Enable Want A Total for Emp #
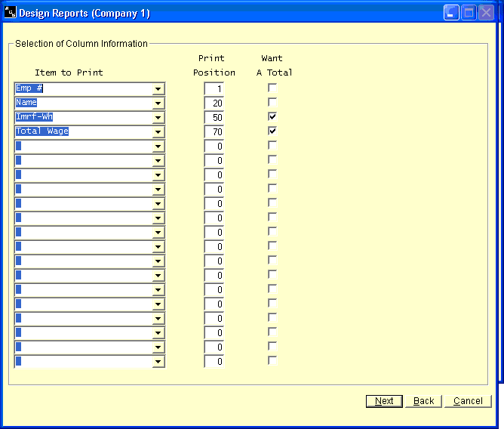Image resolution: width=504 pixels, height=429 pixels. (x=272, y=88)
